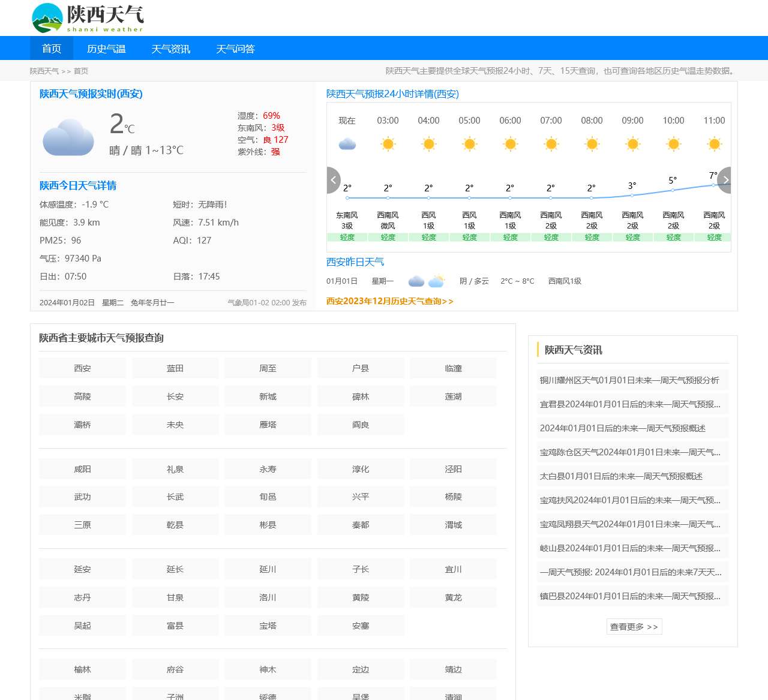Select the sunny icon under 03:00
This screenshot has width=768, height=700.
pos(388,144)
